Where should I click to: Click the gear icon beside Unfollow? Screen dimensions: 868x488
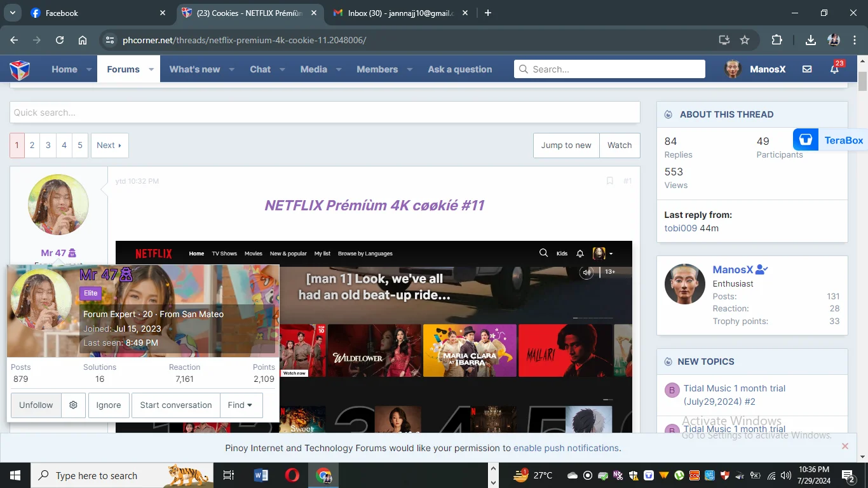(x=73, y=405)
